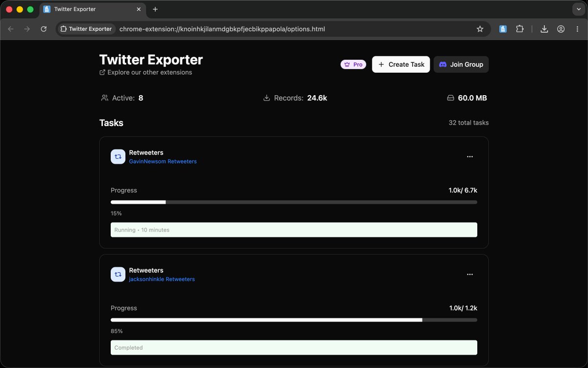Click the Create Task button
Viewport: 588px width, 368px height.
(401, 64)
